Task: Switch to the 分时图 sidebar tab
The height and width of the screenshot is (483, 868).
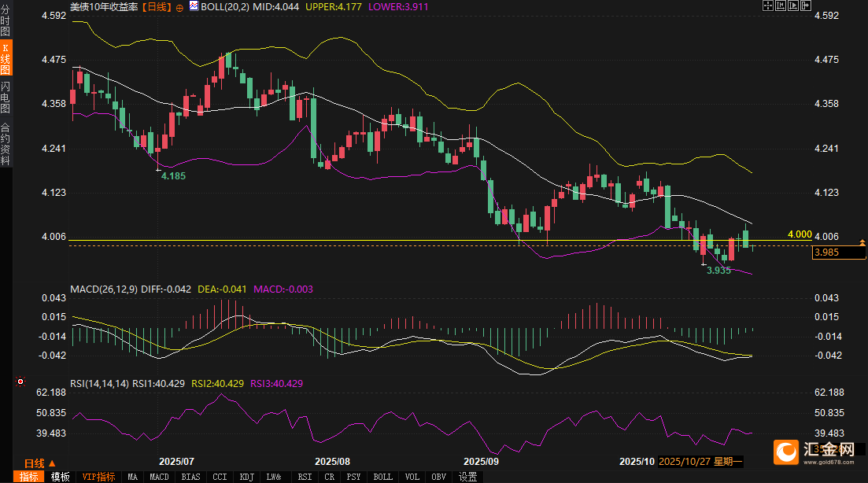Action: 6,20
